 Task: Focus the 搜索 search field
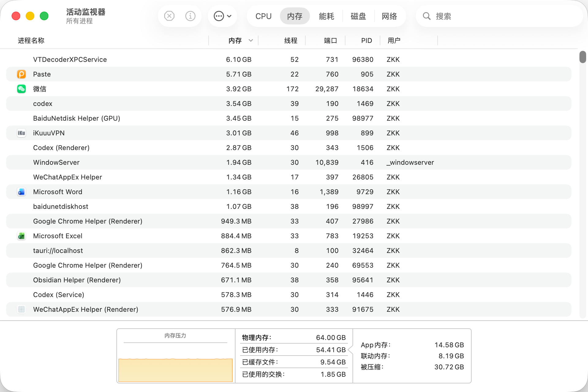click(x=499, y=16)
